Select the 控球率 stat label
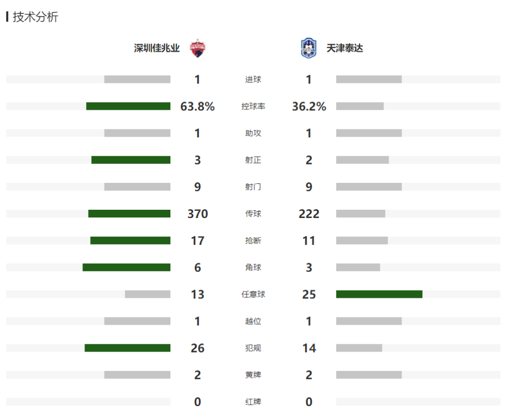Screen dimensions: 518x420 click(253, 106)
